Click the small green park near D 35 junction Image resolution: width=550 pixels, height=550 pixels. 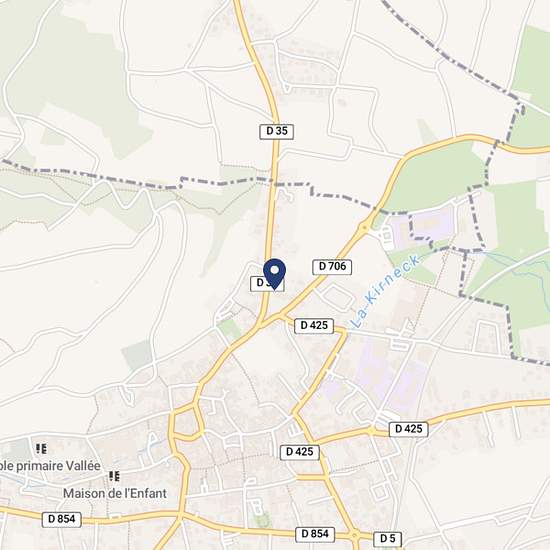(230, 328)
